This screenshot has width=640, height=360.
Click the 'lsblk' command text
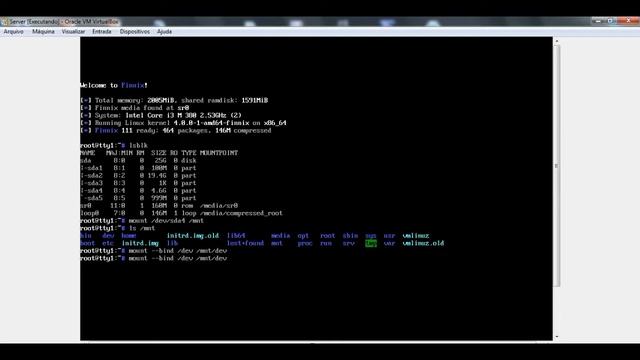click(138, 145)
